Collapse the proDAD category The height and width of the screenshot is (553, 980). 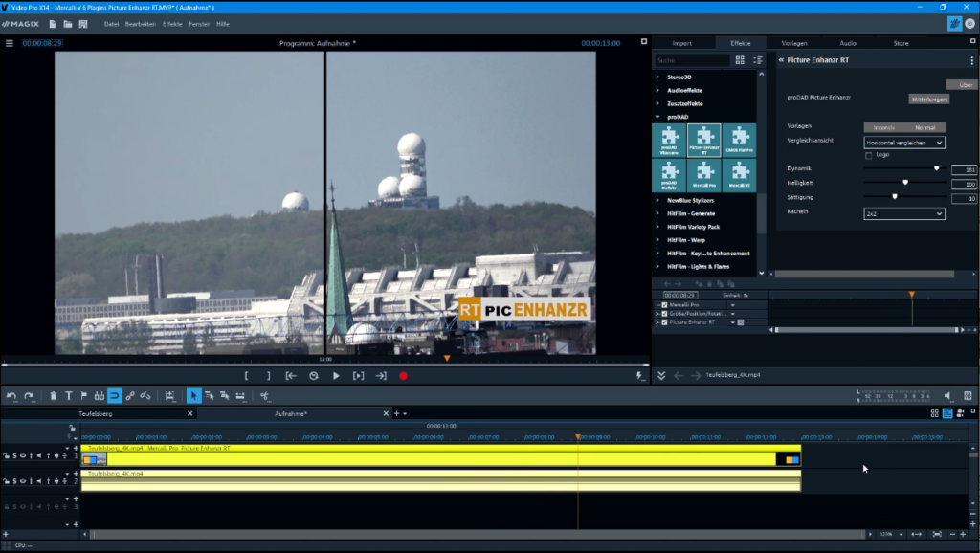(657, 117)
